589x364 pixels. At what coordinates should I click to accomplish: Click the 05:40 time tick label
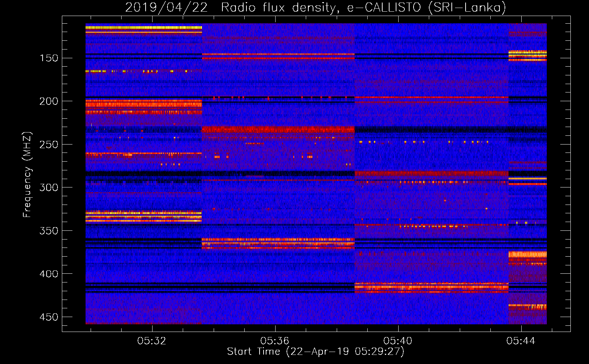click(x=398, y=341)
